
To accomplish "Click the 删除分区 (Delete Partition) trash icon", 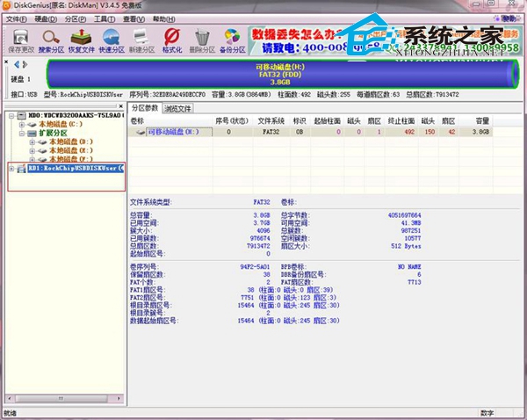I will click(x=203, y=40).
